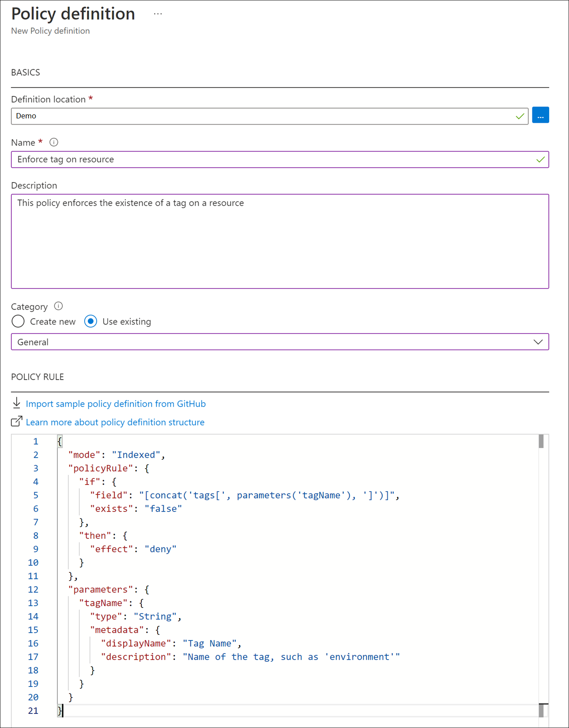Click the "effect": "deny" line
Image resolution: width=569 pixels, height=728 pixels.
(133, 549)
